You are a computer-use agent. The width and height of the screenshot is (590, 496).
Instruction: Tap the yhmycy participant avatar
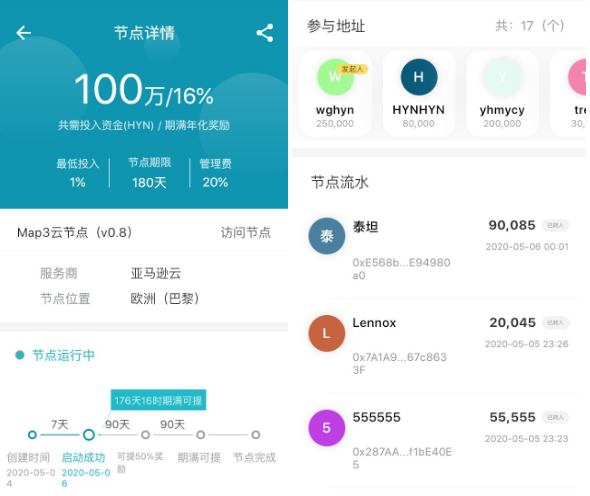pos(502,77)
